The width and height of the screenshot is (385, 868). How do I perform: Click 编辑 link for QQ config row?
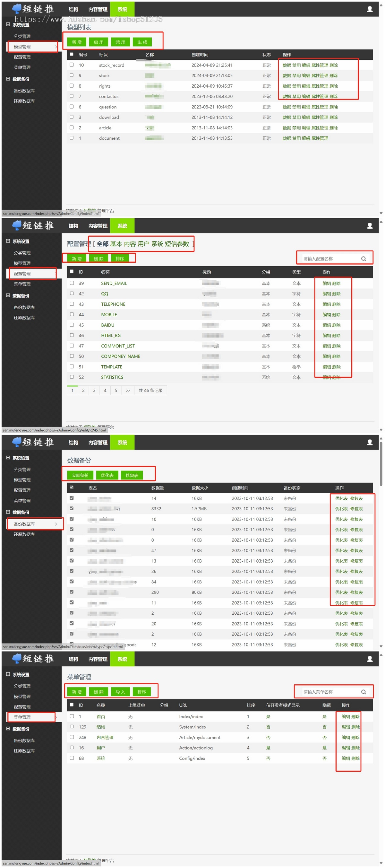(x=326, y=294)
